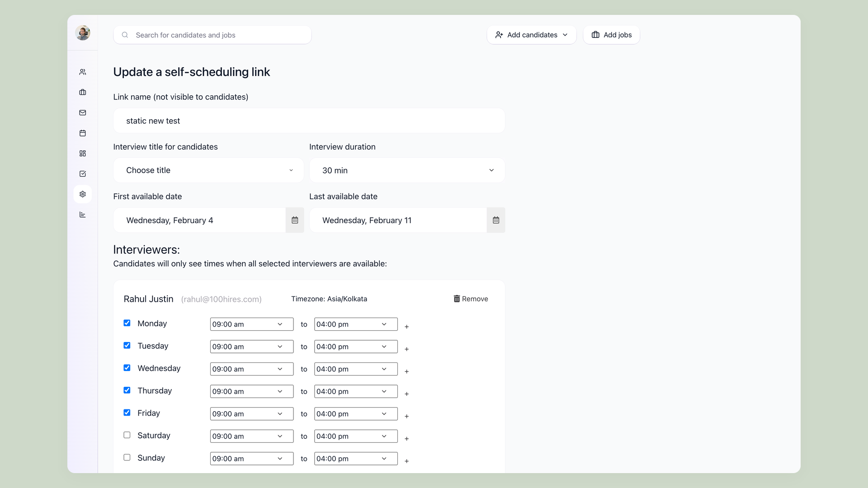Image resolution: width=868 pixels, height=488 pixels.
Task: Open the Add candidates menu button
Action: point(531,35)
